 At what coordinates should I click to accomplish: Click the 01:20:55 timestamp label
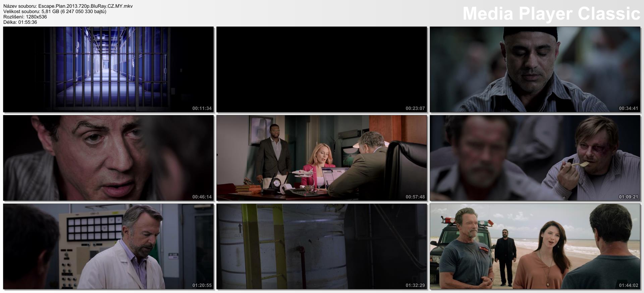pos(202,285)
